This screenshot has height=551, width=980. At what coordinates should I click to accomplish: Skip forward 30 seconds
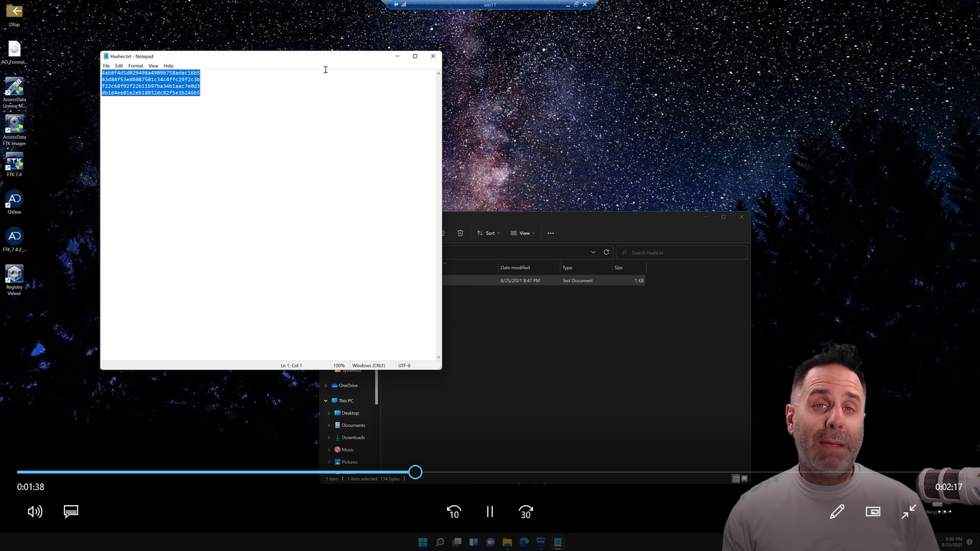pyautogui.click(x=526, y=512)
